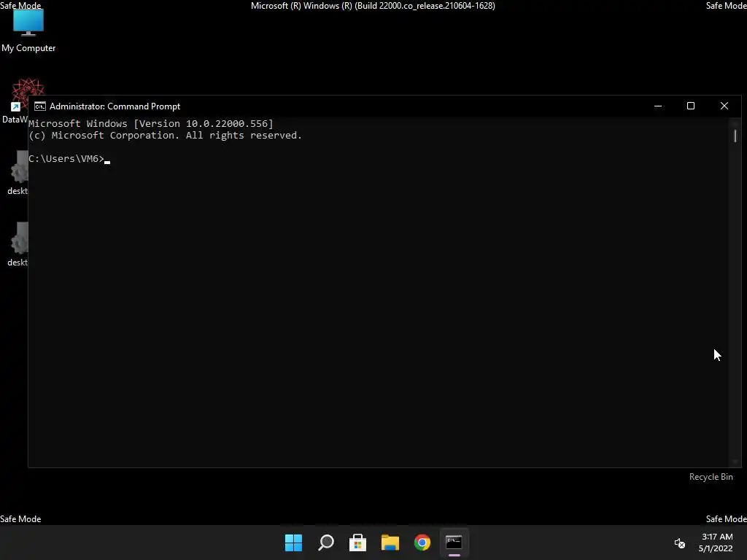Viewport: 747px width, 560px height.
Task: Open Command Prompt window system menu icon
Action: 40,106
